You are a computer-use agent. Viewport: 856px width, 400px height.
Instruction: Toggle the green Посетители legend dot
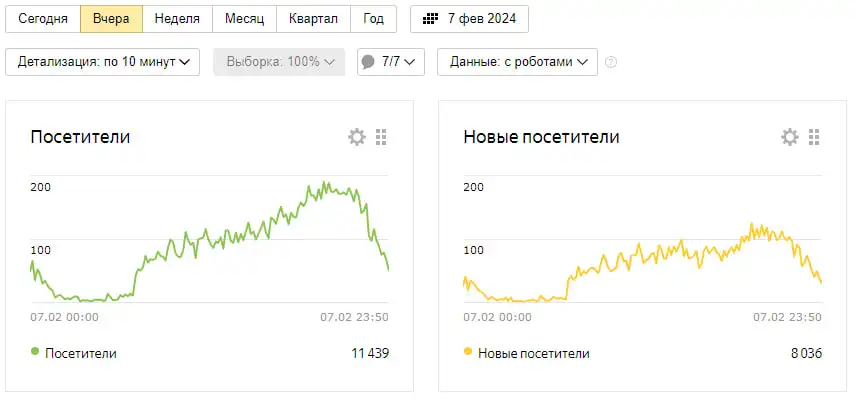35,351
